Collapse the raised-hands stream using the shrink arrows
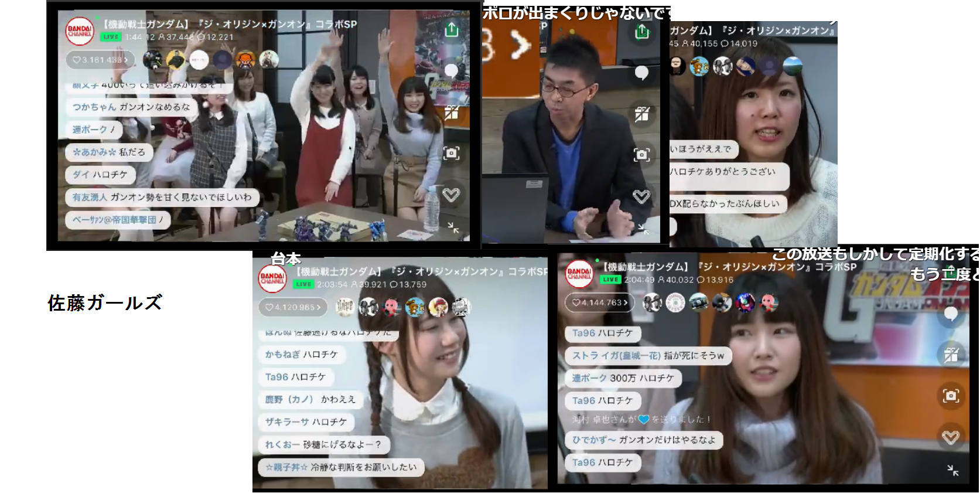Viewport: 980px width, 493px height. (x=453, y=228)
